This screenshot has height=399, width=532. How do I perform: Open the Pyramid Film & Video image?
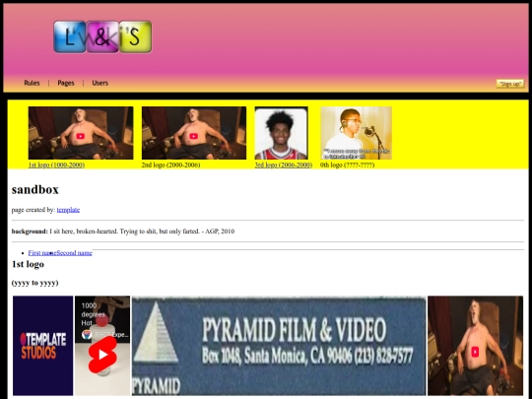[x=279, y=346]
